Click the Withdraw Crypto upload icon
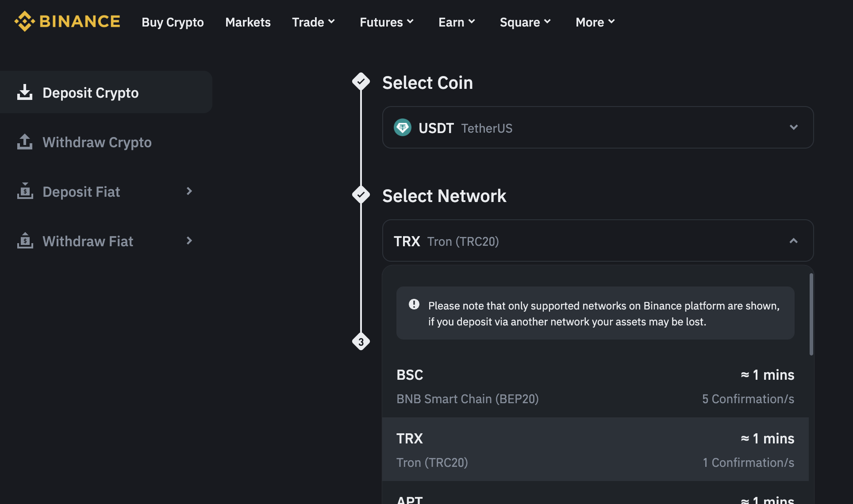Image resolution: width=853 pixels, height=504 pixels. (25, 142)
